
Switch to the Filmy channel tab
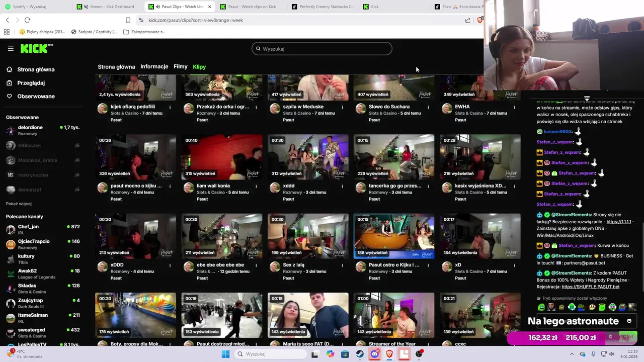180,67
